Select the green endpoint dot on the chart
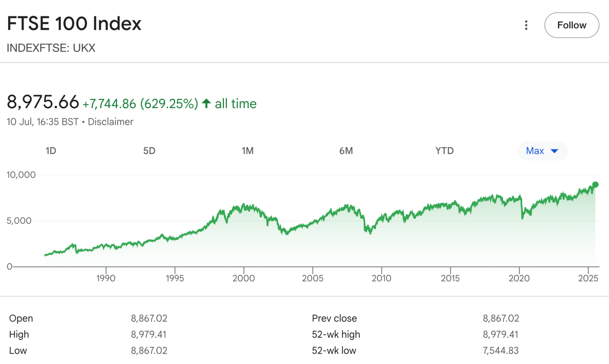The image size is (609, 364). click(x=595, y=184)
